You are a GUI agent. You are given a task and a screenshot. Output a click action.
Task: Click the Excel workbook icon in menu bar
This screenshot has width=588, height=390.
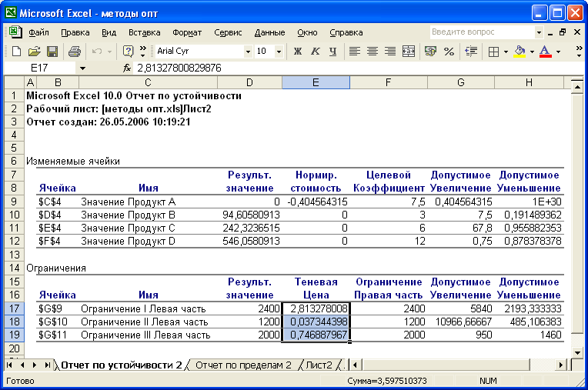(15, 32)
